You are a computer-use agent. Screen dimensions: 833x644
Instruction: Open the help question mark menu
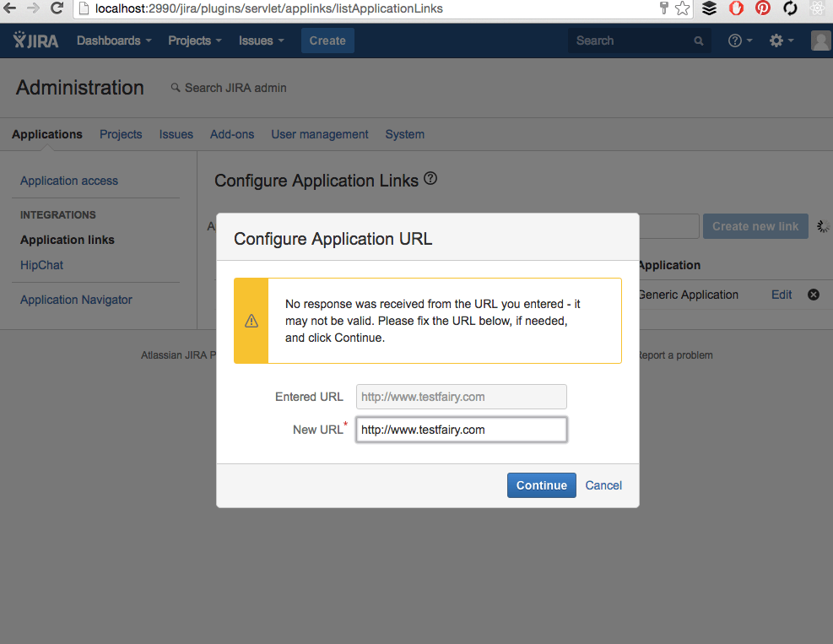click(739, 41)
